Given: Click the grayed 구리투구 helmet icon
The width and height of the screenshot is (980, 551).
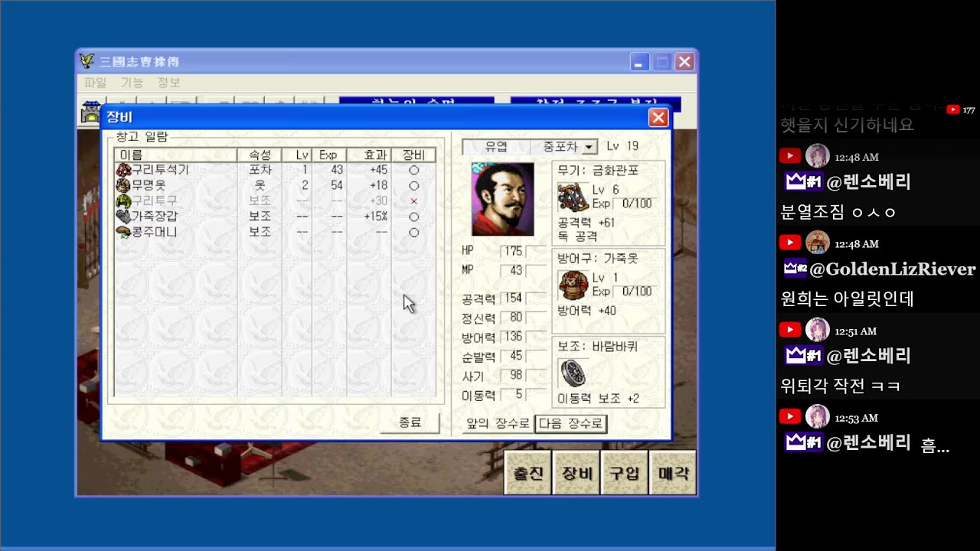Looking at the screenshot, I should tap(122, 201).
